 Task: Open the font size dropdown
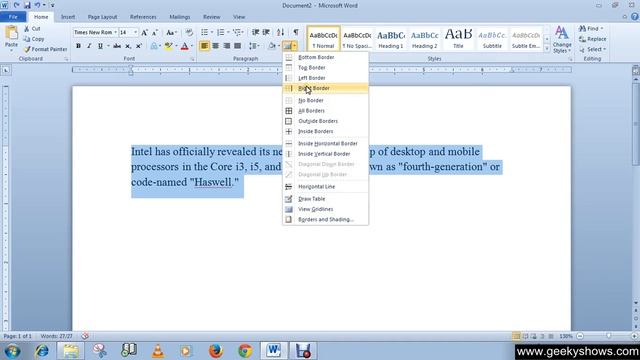[135, 32]
